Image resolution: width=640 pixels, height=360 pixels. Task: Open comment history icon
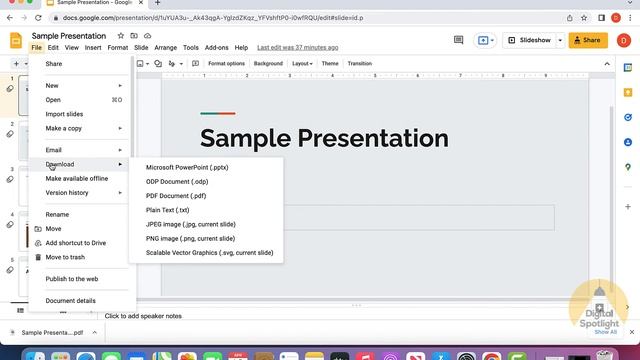tap(458, 40)
